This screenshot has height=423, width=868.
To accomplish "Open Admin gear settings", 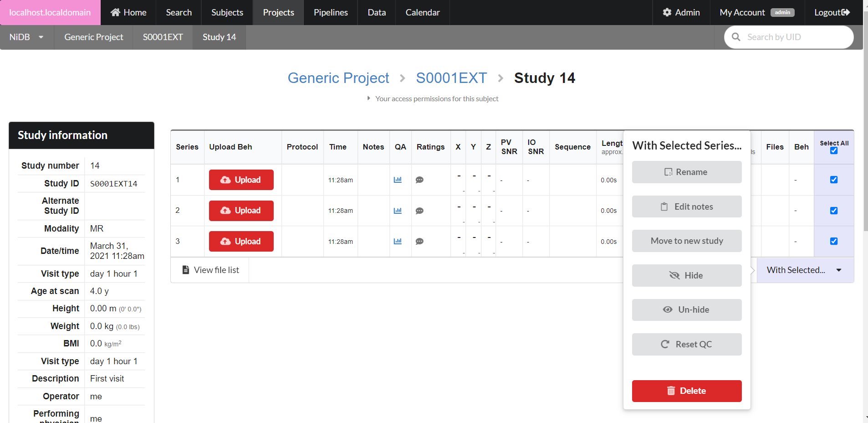I will coord(667,12).
